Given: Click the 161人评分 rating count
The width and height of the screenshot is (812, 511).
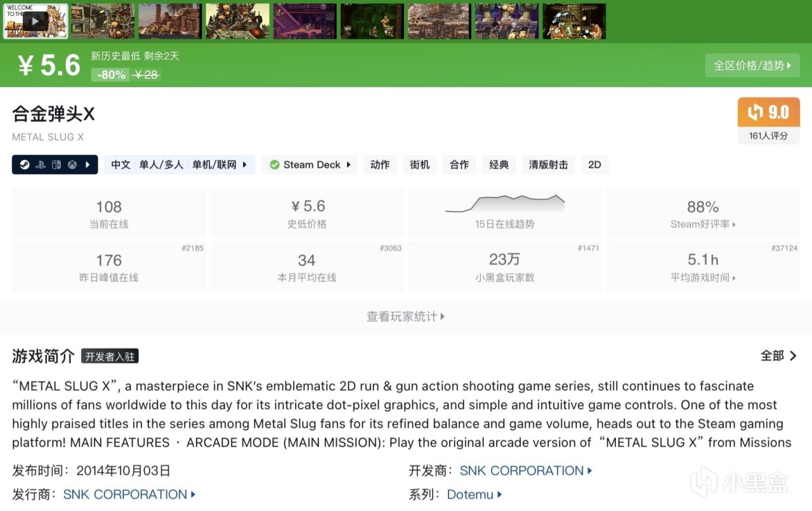Looking at the screenshot, I should (769, 136).
